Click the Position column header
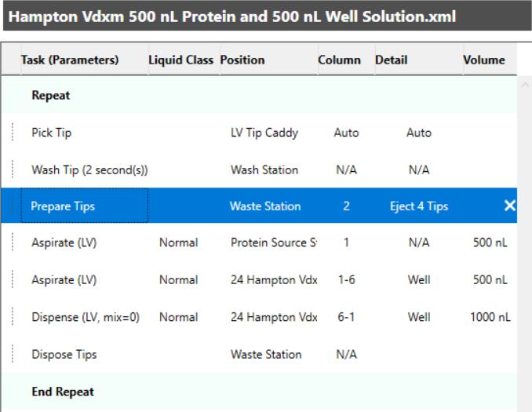Screen dimensions: 532x412 242,60
